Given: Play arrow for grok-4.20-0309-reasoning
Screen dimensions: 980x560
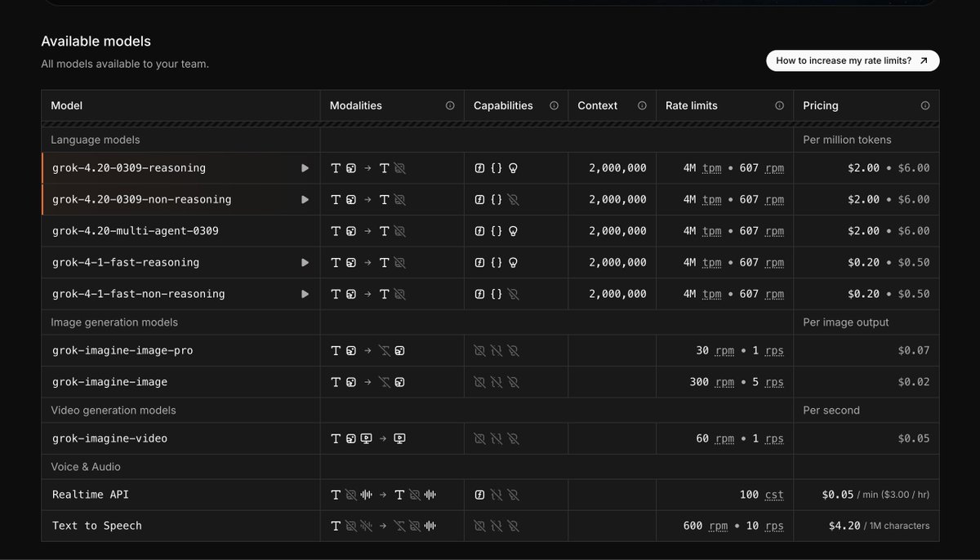Looking at the screenshot, I should click(x=305, y=168).
